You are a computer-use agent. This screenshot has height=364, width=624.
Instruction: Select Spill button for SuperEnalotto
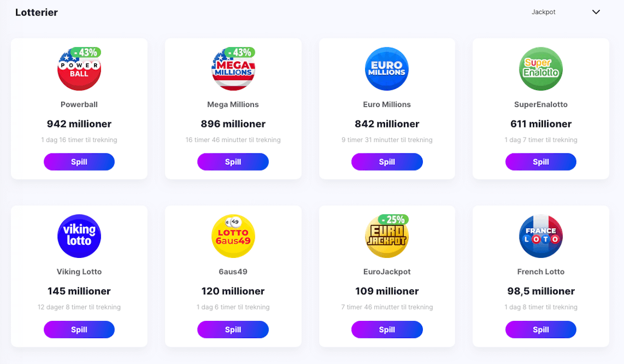[541, 162]
